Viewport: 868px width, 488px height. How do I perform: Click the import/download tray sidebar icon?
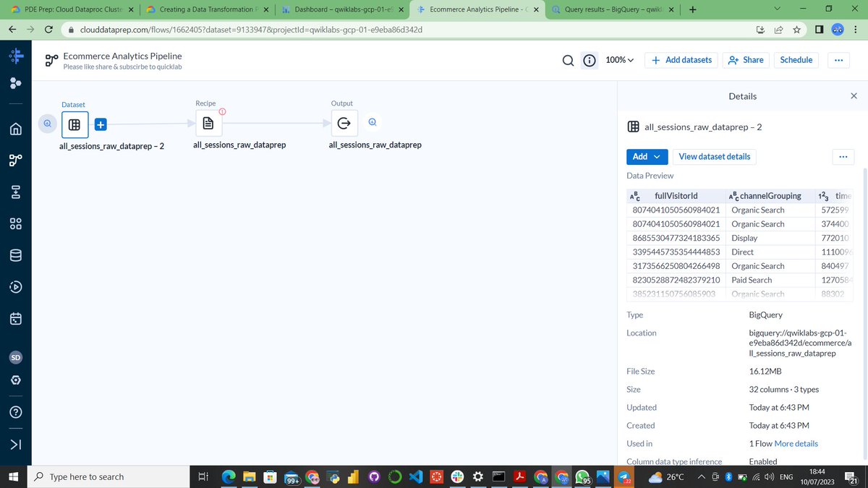point(16,192)
